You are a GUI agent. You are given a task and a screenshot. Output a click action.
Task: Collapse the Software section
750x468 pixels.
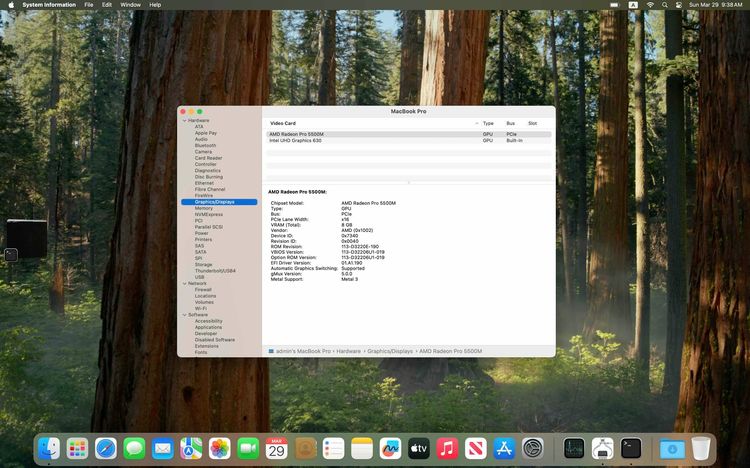tap(185, 315)
